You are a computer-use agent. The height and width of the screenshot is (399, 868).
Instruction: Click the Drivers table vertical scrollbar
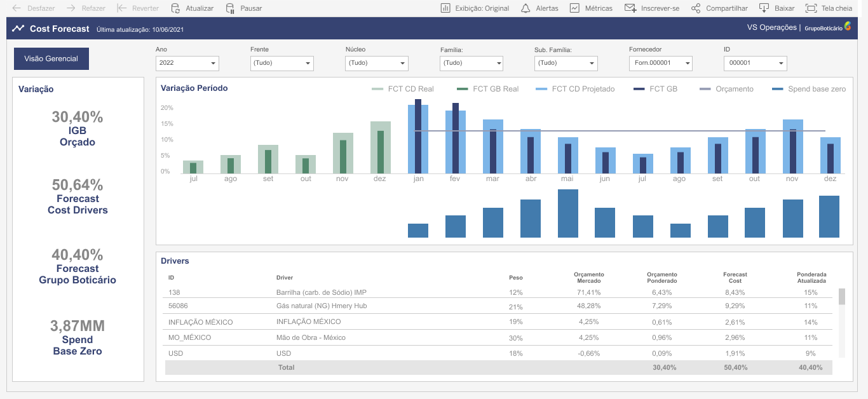pyautogui.click(x=842, y=297)
